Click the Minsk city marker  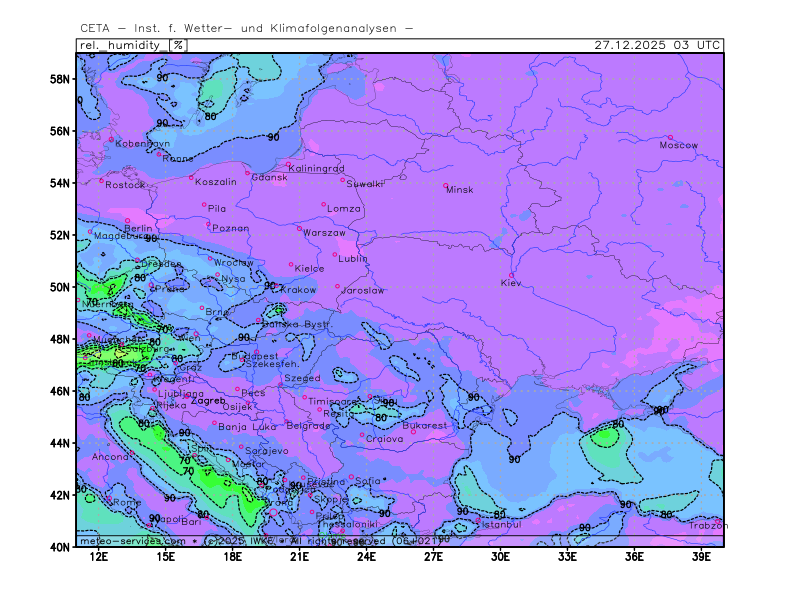[446, 185]
